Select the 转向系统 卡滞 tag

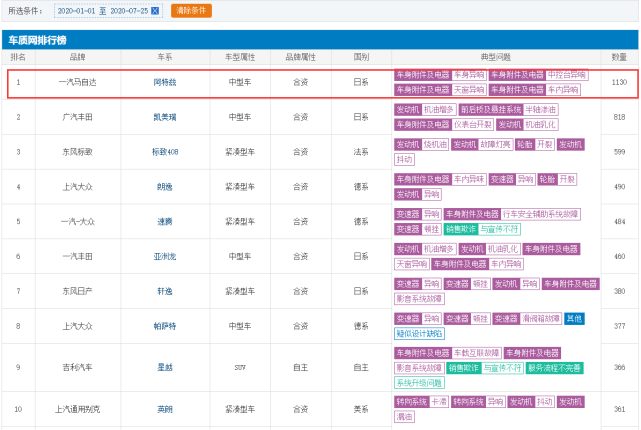coord(421,402)
